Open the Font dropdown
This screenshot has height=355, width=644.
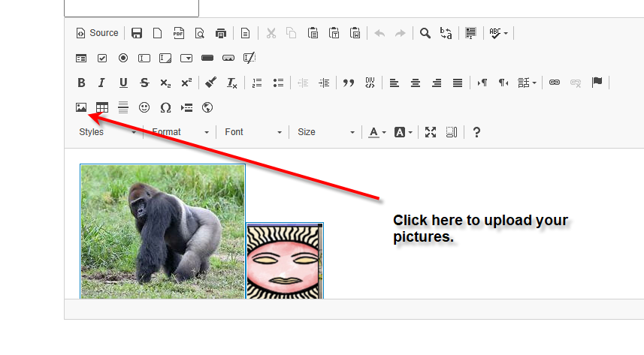click(253, 132)
